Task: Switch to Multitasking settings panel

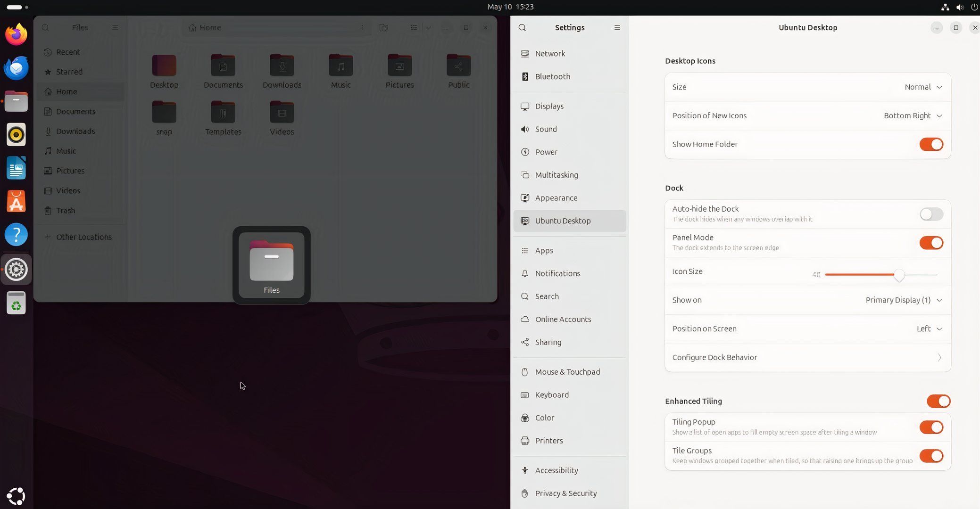Action: click(x=570, y=175)
